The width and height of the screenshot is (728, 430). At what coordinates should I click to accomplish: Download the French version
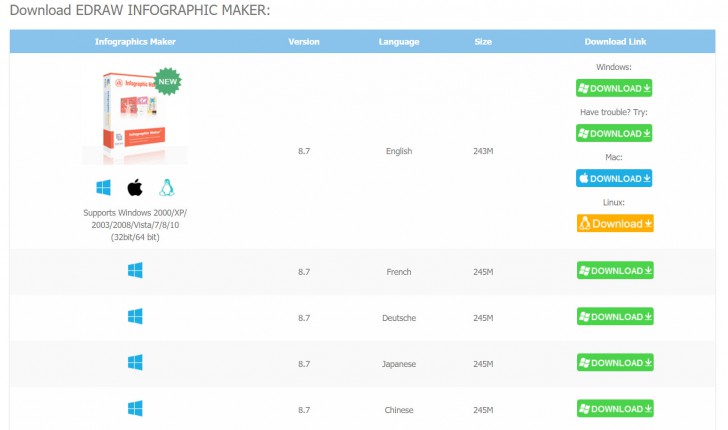(x=615, y=270)
